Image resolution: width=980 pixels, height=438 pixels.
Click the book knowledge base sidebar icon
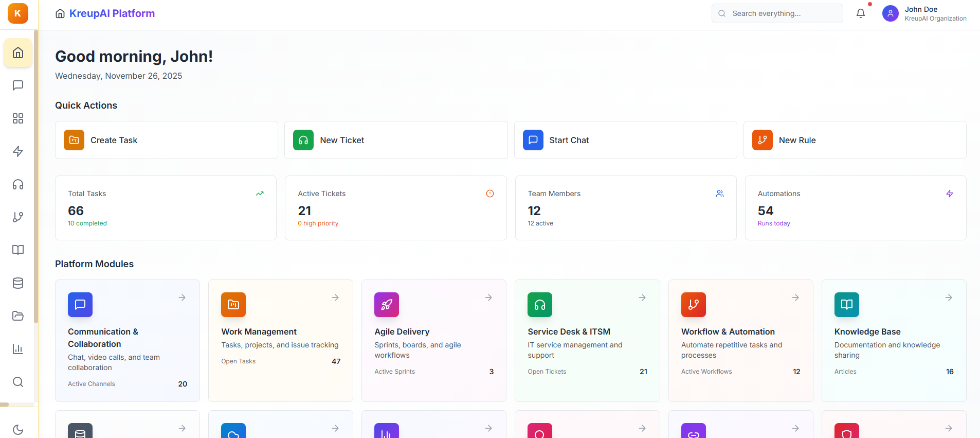pos(18,250)
